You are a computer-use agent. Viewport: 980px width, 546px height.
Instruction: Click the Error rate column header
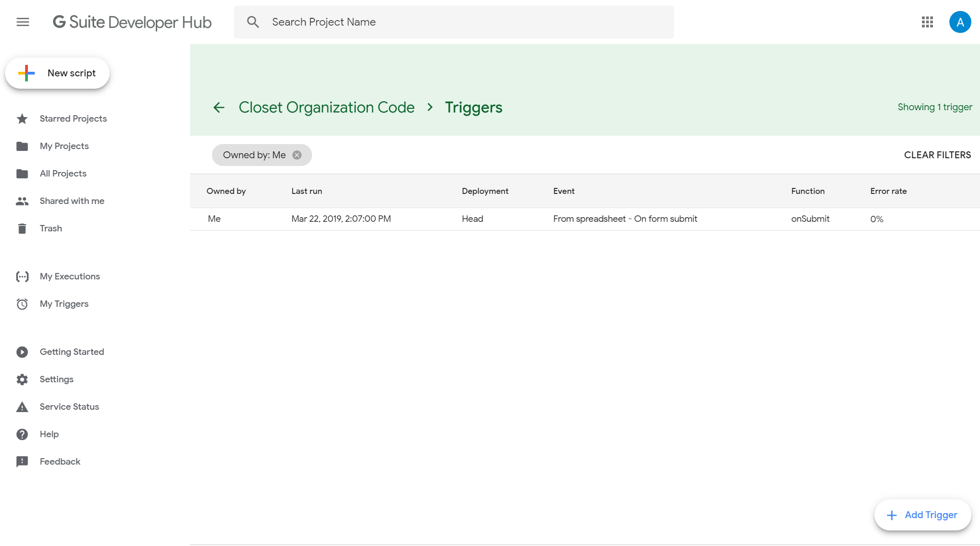(x=888, y=191)
